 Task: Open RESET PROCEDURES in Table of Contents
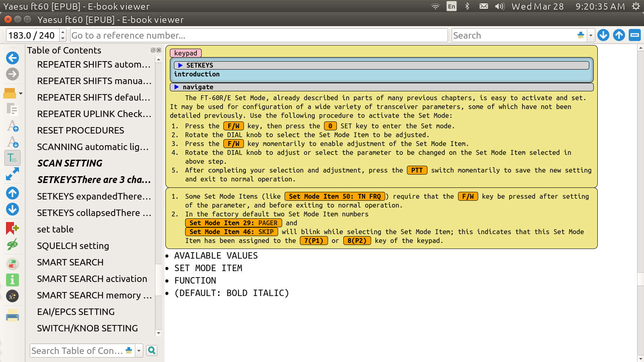pyautogui.click(x=80, y=130)
